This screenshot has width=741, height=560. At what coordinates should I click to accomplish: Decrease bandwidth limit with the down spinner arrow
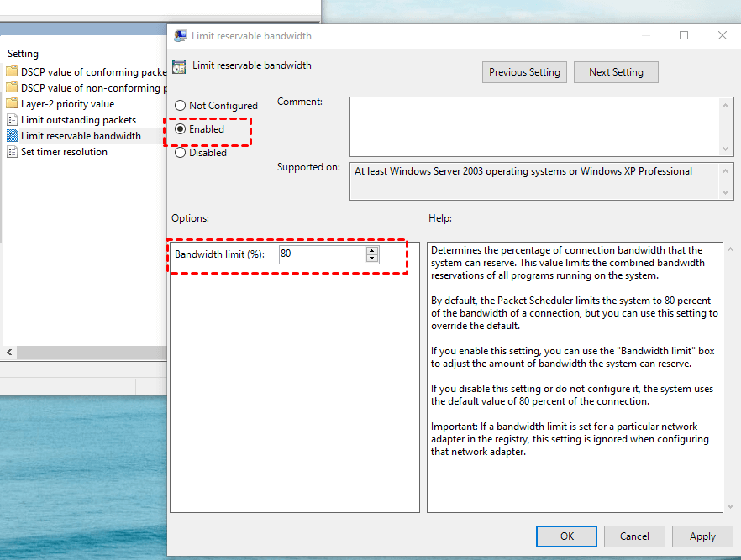click(x=372, y=259)
